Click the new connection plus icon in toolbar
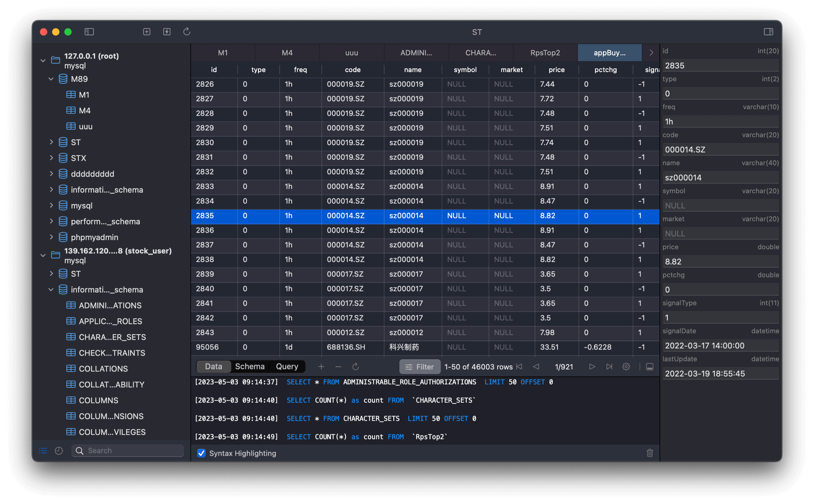The image size is (814, 504). tap(147, 32)
